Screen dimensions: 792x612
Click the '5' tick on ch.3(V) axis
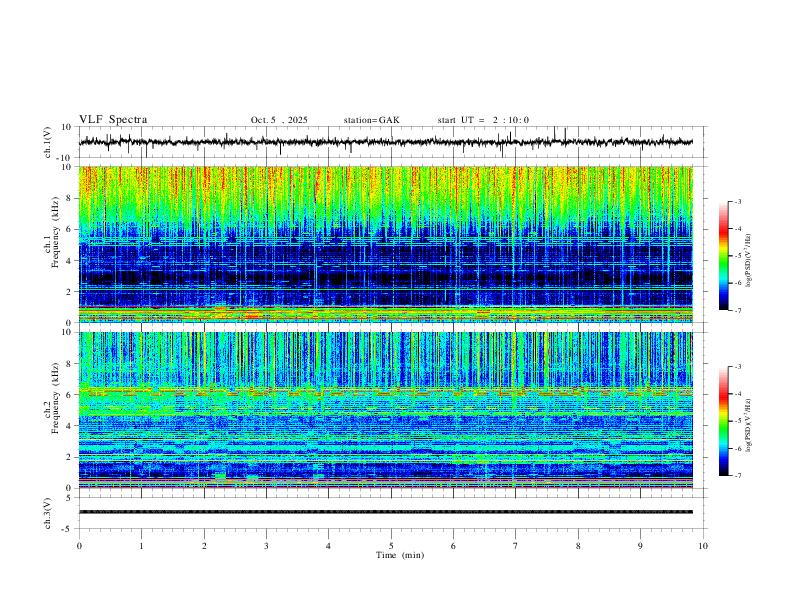pyautogui.click(x=70, y=498)
